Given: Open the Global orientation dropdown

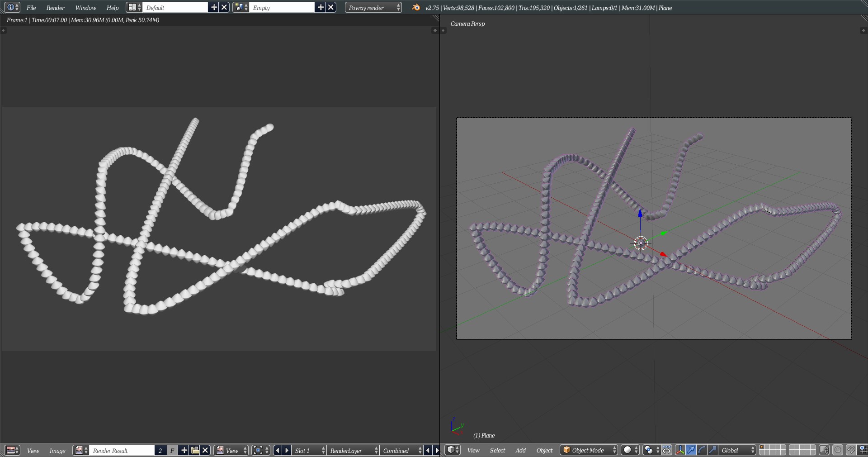Looking at the screenshot, I should coord(738,450).
